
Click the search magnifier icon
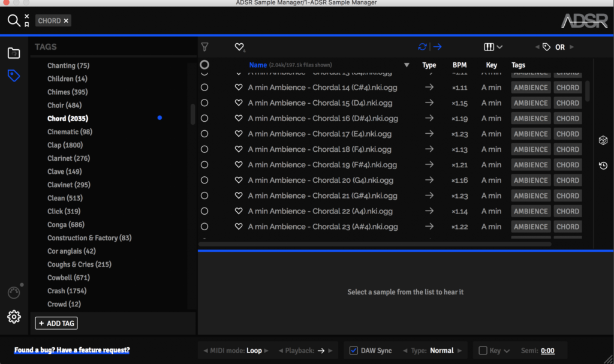13,20
